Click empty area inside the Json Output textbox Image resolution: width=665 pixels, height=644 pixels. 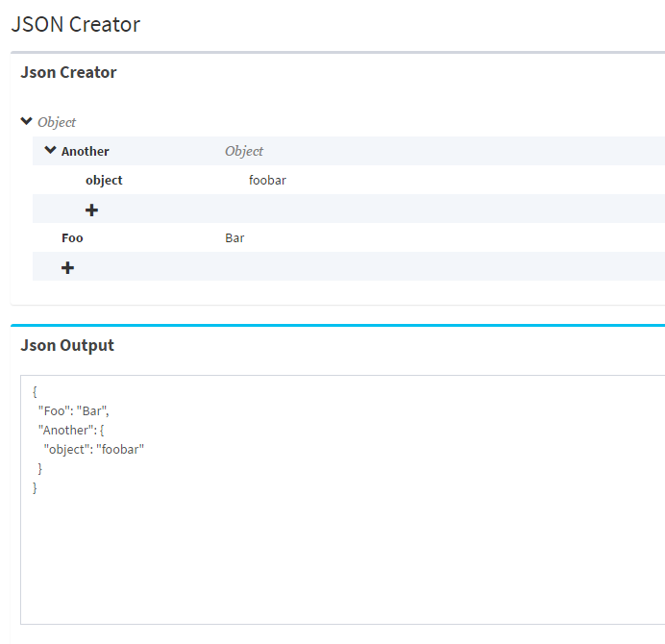336,557
